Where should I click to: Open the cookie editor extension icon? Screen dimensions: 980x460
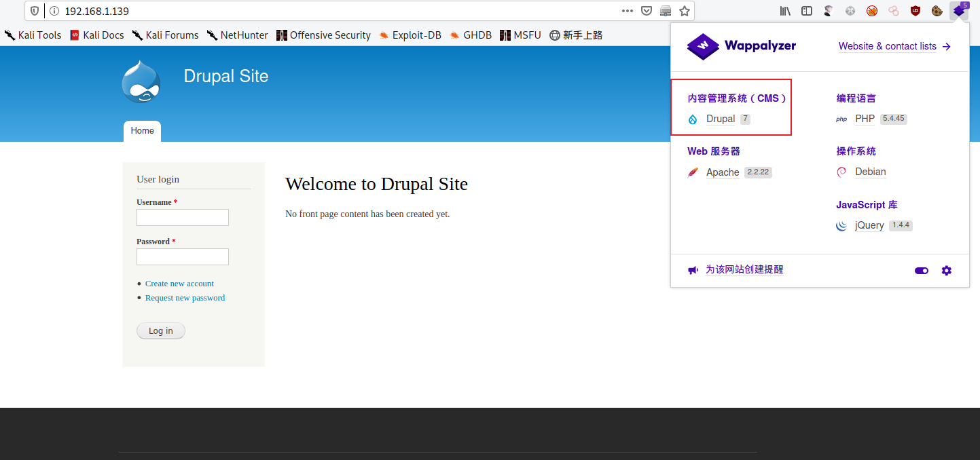937,11
